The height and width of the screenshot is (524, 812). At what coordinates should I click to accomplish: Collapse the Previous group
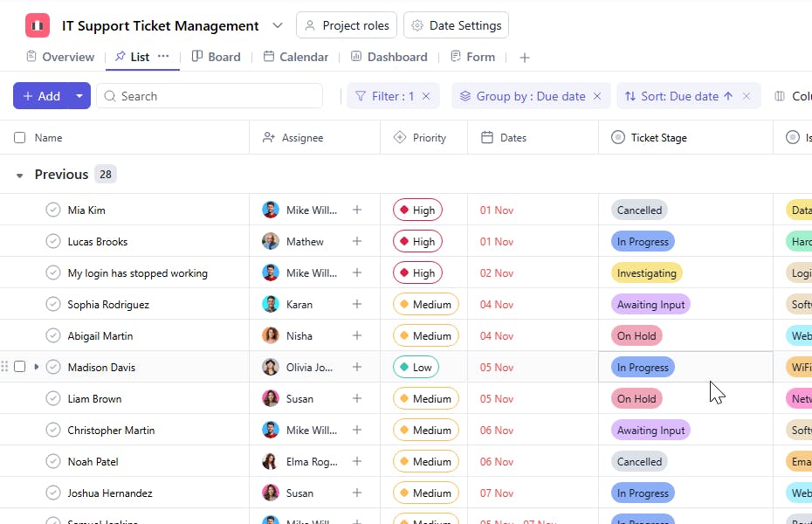[x=20, y=176]
